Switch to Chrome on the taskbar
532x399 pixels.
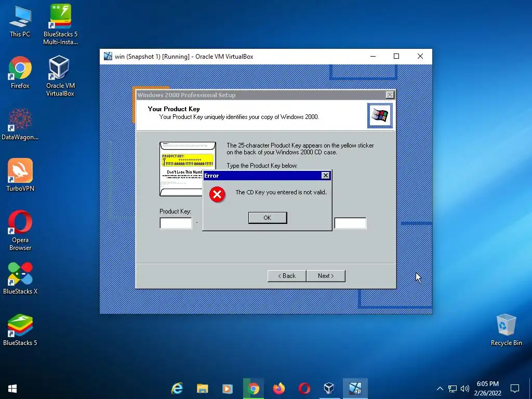[253, 389]
